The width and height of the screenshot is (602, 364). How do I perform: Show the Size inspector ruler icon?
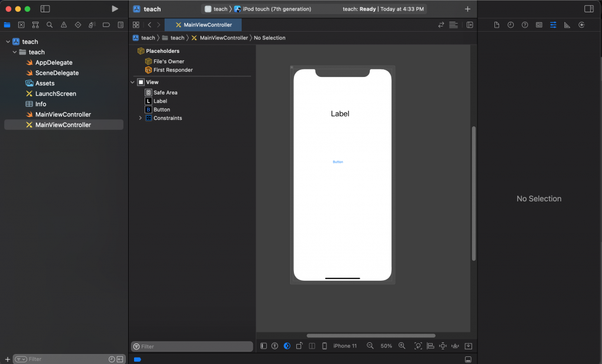click(567, 25)
